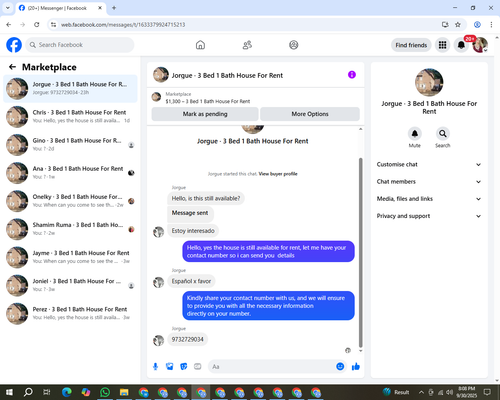
Task: Click the 'Español x favor' message
Action: [191, 281]
